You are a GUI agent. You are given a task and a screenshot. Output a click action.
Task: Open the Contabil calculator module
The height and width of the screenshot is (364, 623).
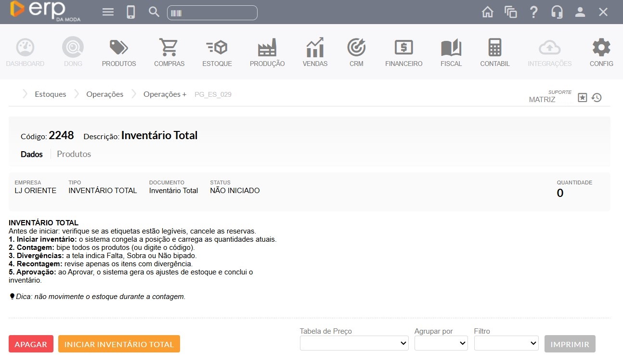(x=494, y=52)
